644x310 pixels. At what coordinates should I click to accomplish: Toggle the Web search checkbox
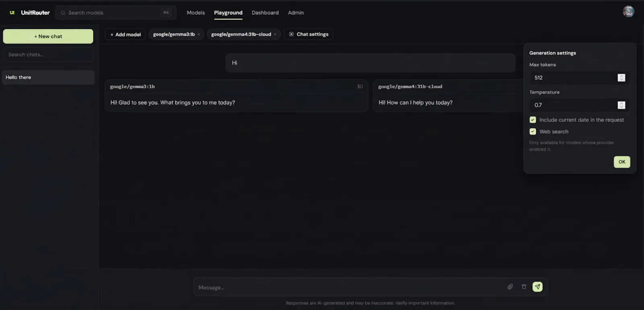(533, 131)
